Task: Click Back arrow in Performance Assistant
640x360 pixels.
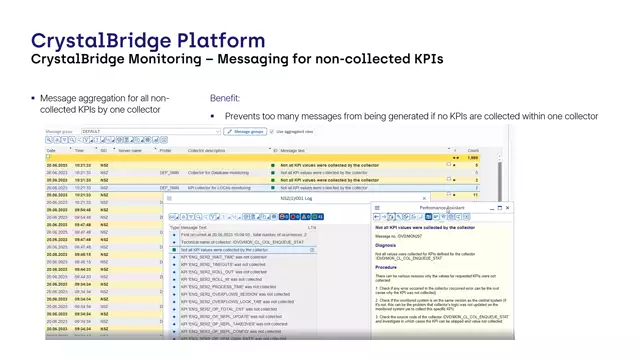Action: (x=377, y=217)
